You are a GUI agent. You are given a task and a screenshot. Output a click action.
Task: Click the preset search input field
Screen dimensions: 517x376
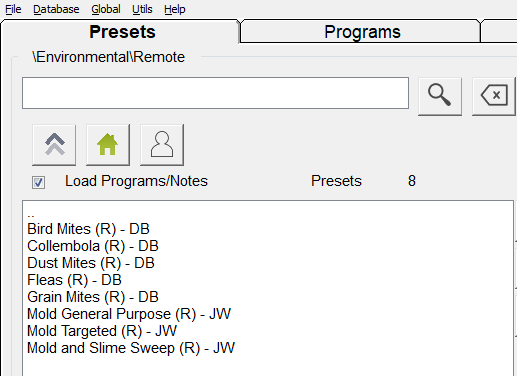(x=215, y=93)
